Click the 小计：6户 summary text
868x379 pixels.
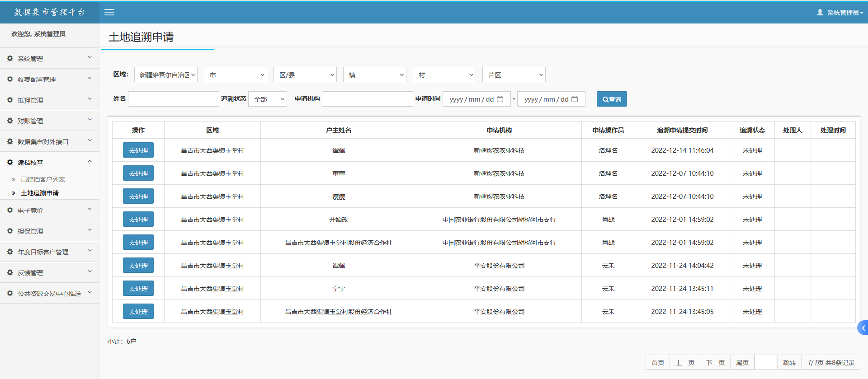point(122,342)
